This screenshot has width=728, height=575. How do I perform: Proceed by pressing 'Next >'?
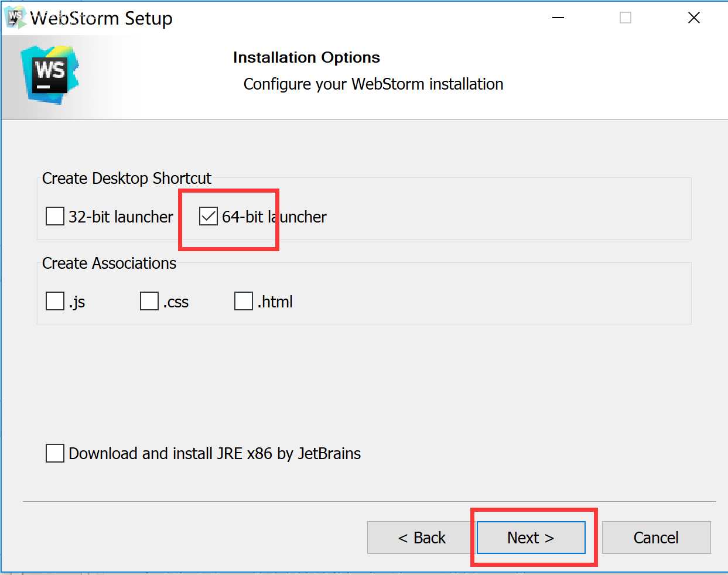[x=531, y=538]
